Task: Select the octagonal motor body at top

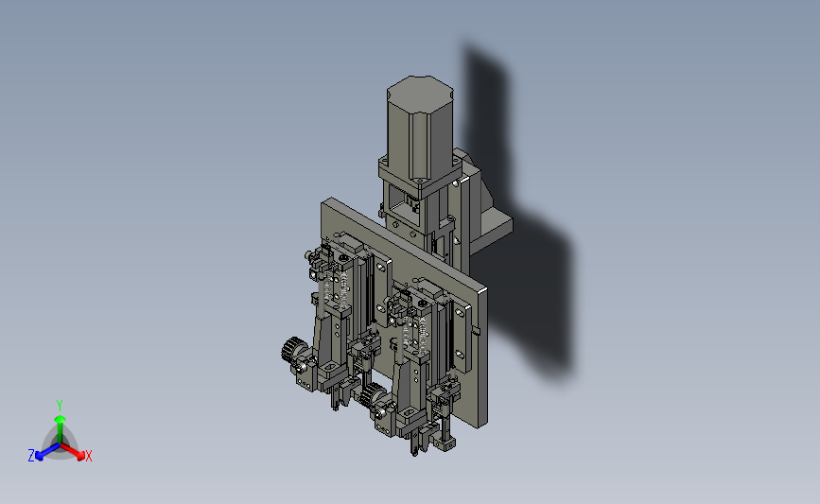Action: point(419,128)
